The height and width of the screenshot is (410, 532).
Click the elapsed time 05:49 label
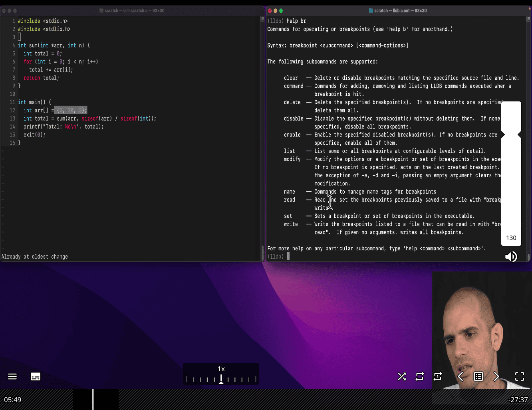pos(13,400)
